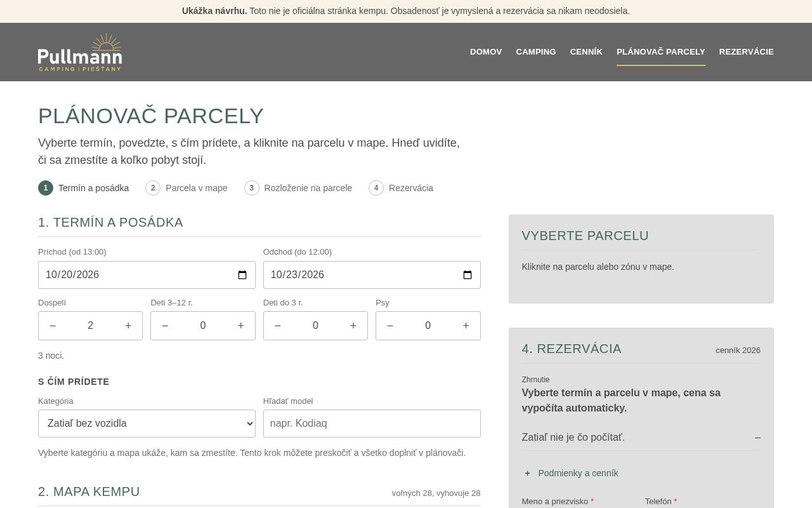The width and height of the screenshot is (812, 508).
Task: Click the 'Zatiaľ nie je čo počítať.' text
Action: [x=573, y=438]
